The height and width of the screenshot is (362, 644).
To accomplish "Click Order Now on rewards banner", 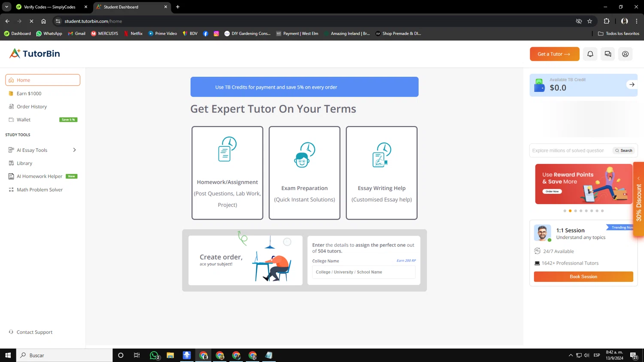I will (552, 191).
